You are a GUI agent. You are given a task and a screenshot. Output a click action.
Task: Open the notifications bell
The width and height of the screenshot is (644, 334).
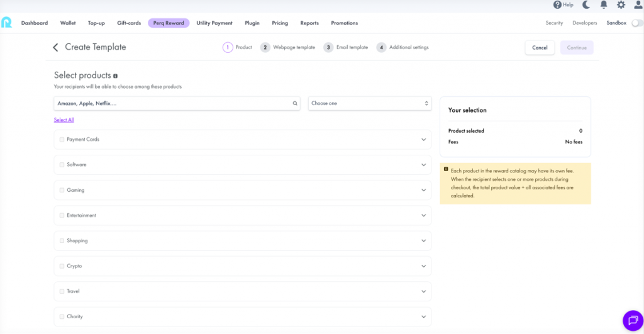(604, 5)
